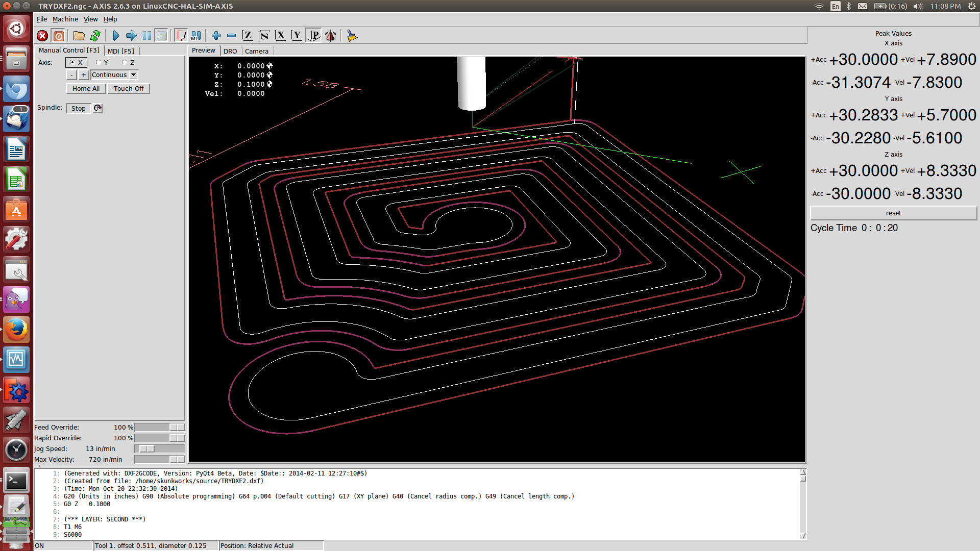The image size is (980, 551).
Task: Open Ubuntu dash home
Action: 16,29
